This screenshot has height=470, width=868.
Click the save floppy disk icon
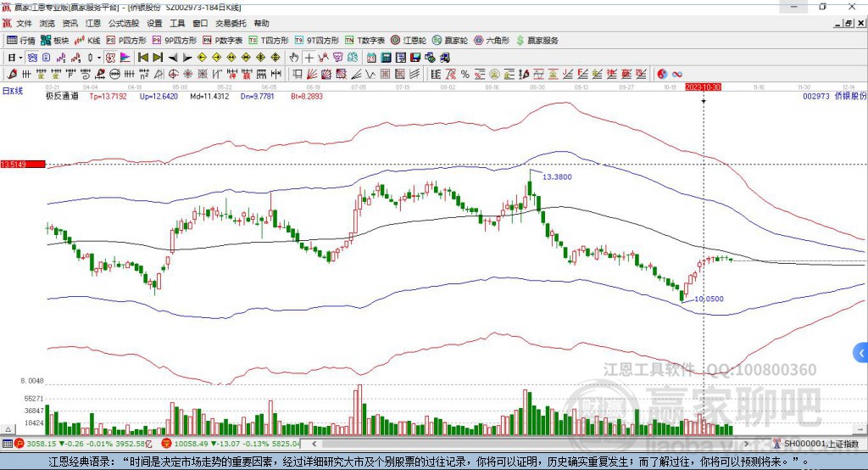coord(415,58)
